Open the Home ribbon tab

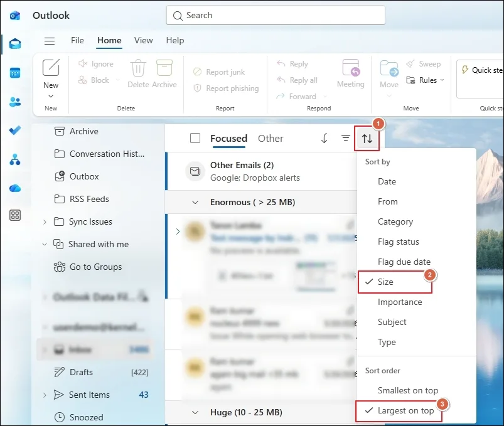tap(109, 41)
